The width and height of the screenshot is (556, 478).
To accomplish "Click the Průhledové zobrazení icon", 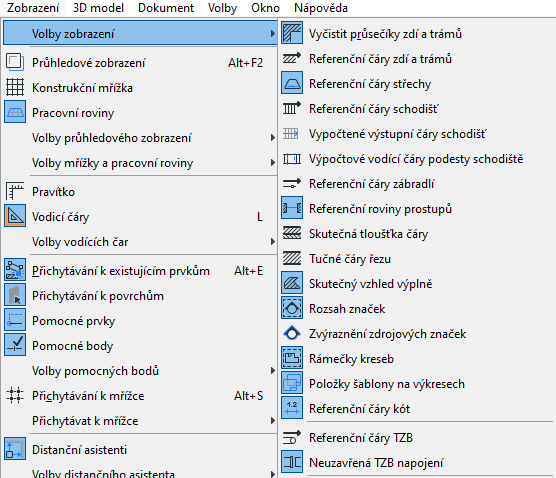I will tap(15, 63).
